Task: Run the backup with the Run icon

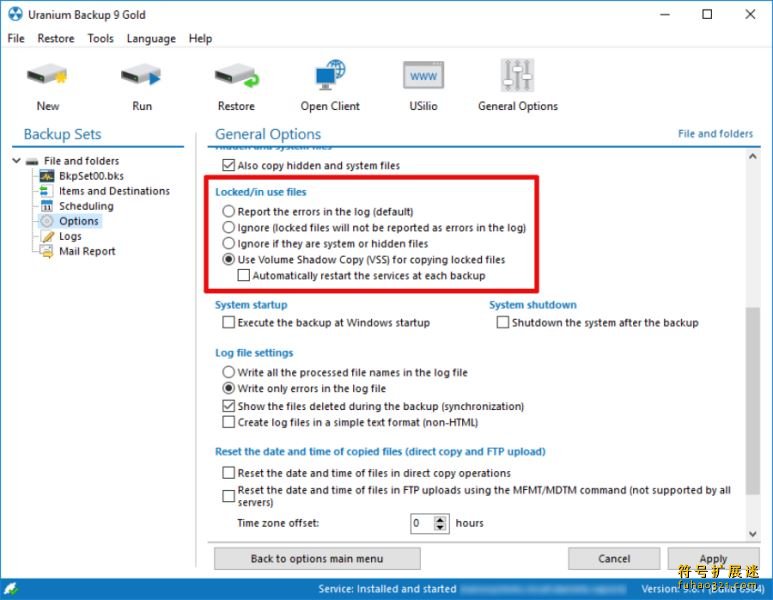Action: tap(141, 76)
